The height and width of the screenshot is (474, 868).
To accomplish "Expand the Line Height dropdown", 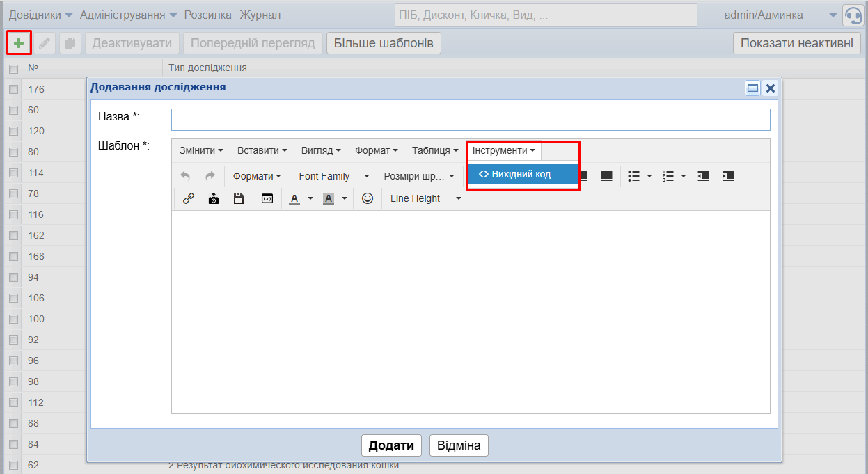I will (x=425, y=198).
